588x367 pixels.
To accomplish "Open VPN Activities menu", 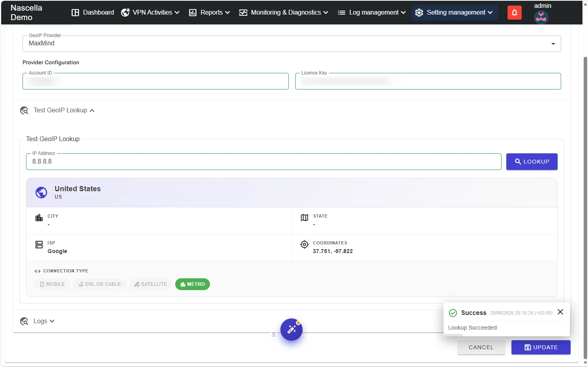I will (x=150, y=12).
